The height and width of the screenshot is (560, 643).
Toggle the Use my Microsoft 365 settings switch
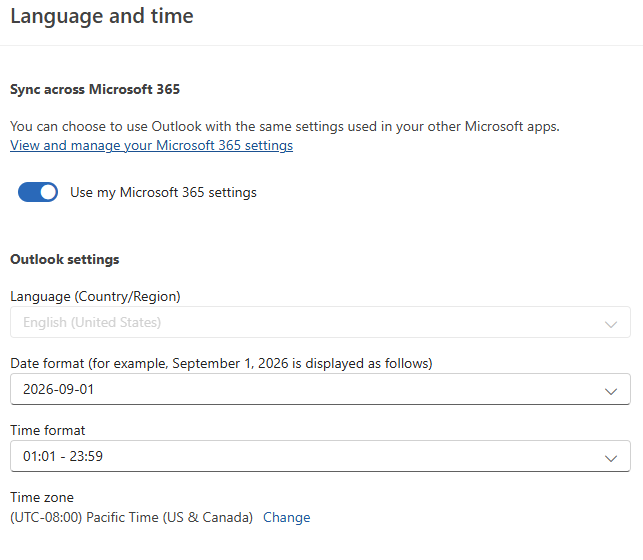point(38,192)
